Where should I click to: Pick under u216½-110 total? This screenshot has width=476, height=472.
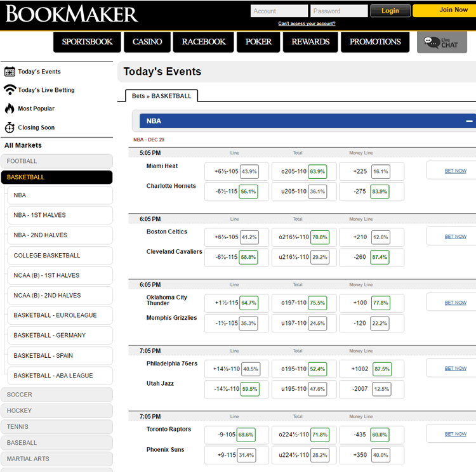[x=304, y=257]
